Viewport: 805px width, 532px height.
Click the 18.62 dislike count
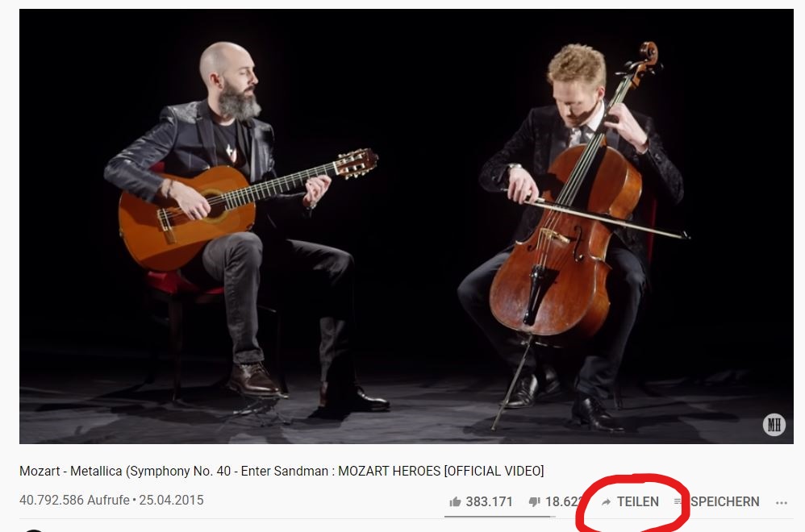(x=563, y=501)
